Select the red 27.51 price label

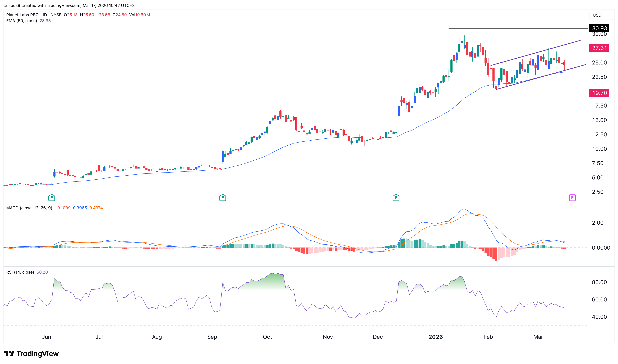tap(599, 48)
